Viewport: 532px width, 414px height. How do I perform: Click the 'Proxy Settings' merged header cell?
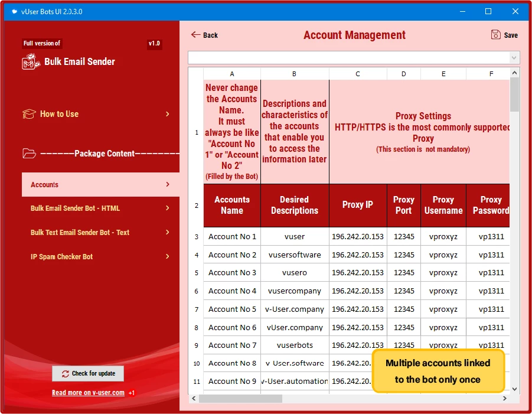tap(419, 132)
